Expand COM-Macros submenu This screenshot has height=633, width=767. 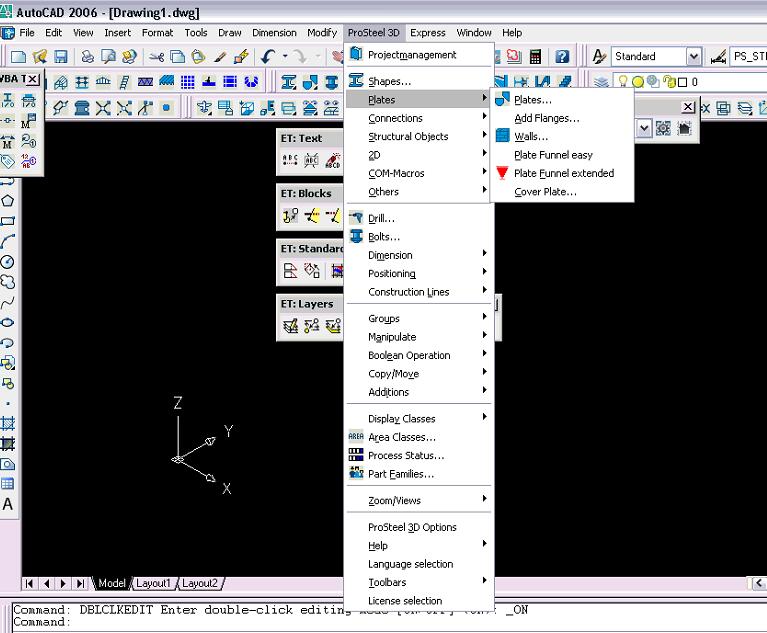click(x=419, y=173)
